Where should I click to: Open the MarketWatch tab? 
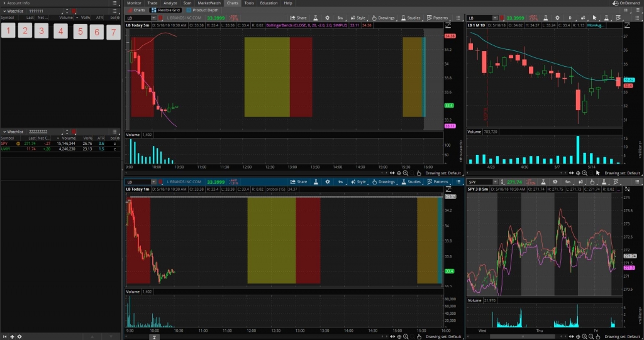coord(209,3)
